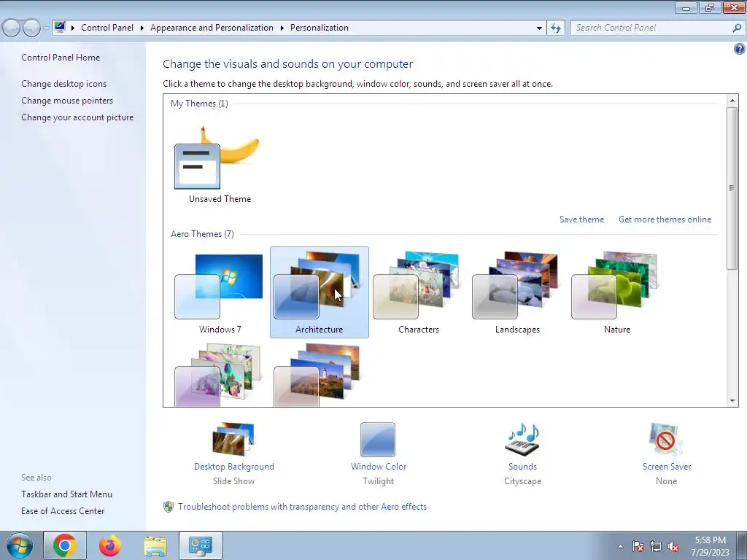
Task: Select the Windows 7 theme
Action: (220, 292)
